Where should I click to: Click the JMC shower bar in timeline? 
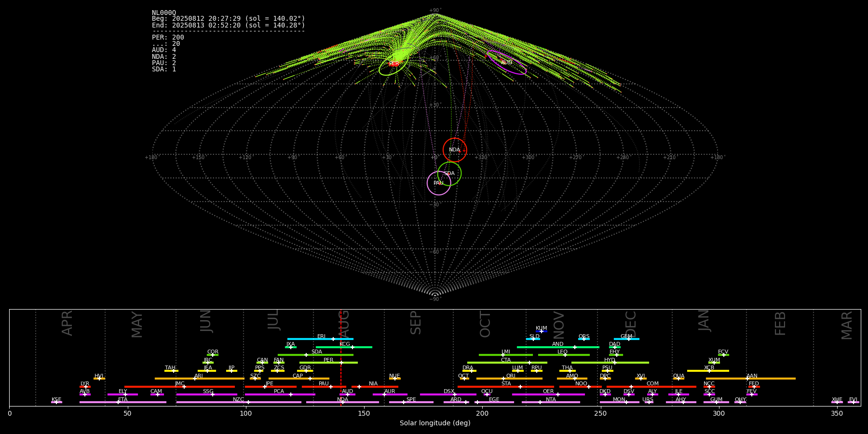(179, 387)
